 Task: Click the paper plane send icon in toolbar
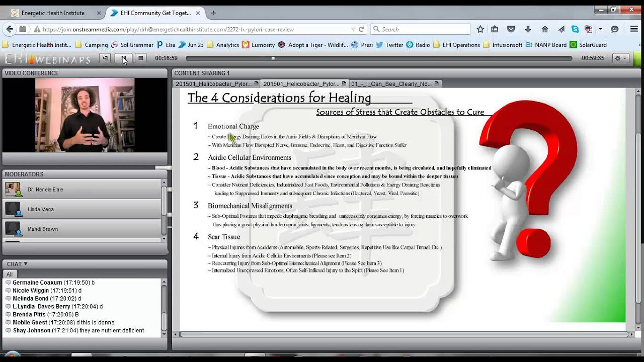click(x=561, y=29)
